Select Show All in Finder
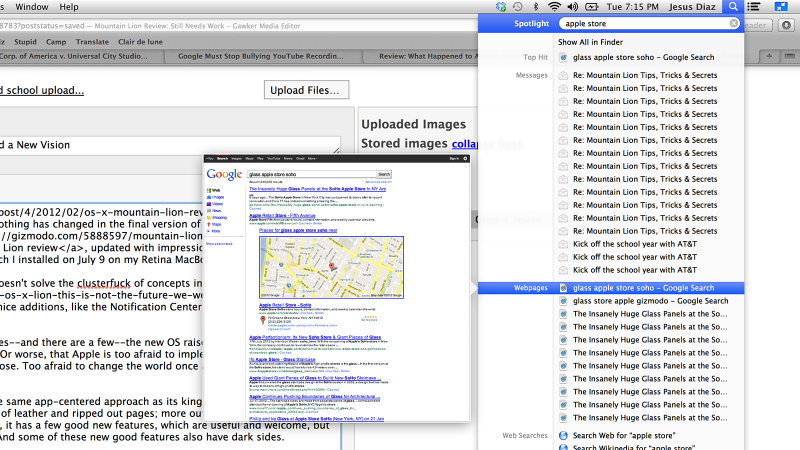 [x=590, y=42]
